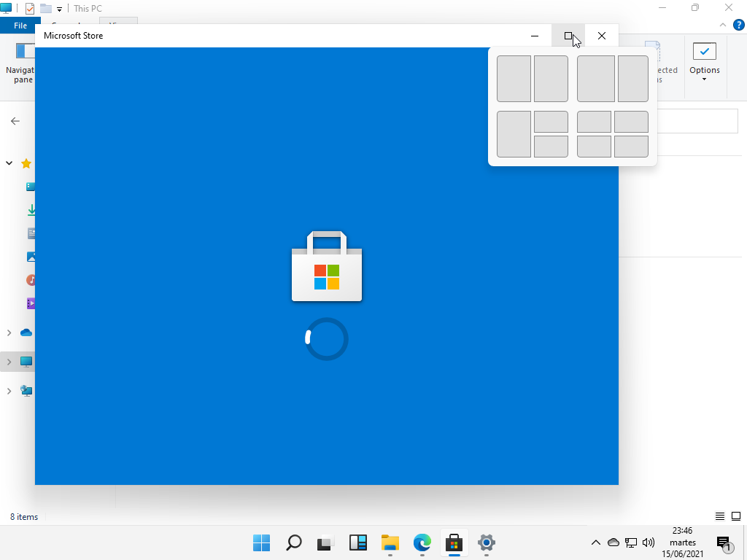
Task: Snap to bottom-right zone of three-zone layout
Action: (x=551, y=147)
